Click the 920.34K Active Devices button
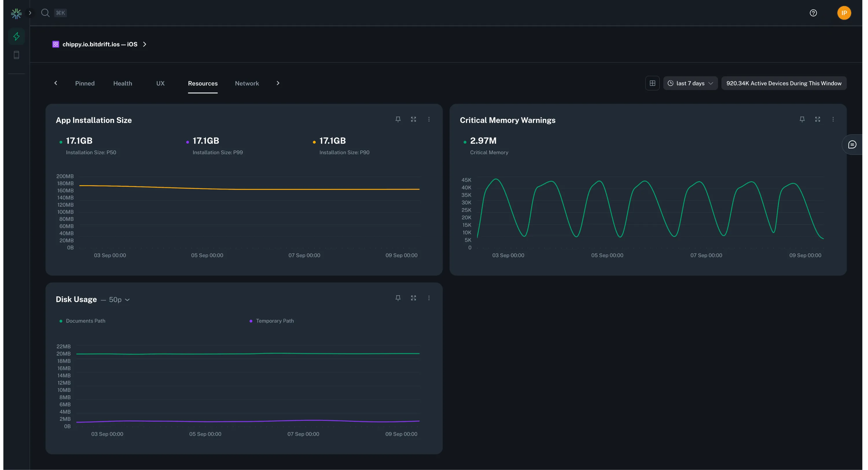Screen dimensions: 868x470 tap(784, 83)
